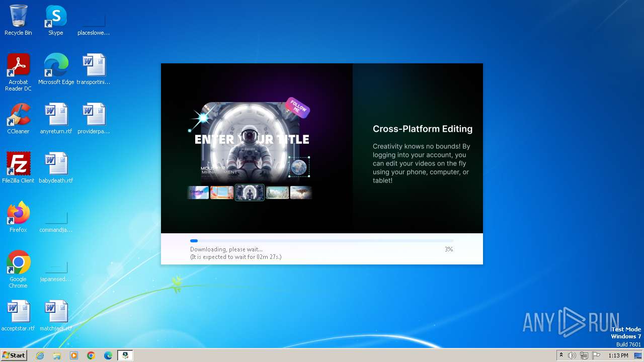
Task: Launch Skype from the desktop
Action: pos(56,20)
